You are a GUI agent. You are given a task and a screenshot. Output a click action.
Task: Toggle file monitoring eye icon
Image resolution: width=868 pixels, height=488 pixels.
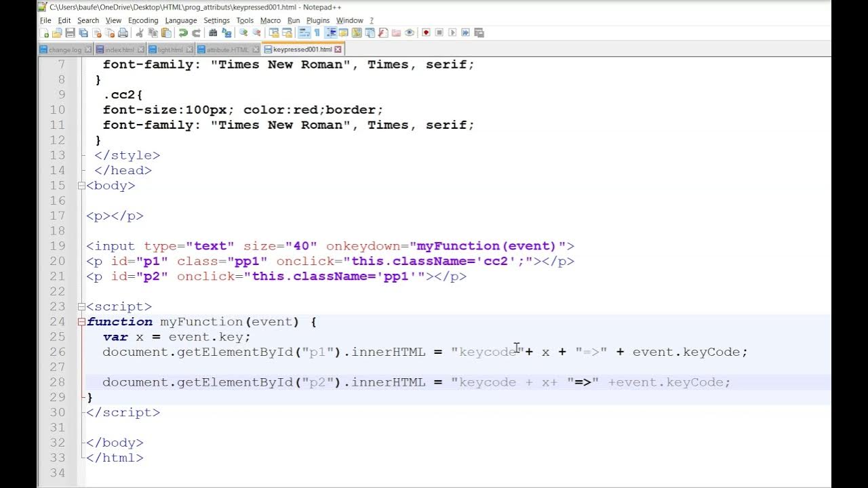pyautogui.click(x=409, y=33)
